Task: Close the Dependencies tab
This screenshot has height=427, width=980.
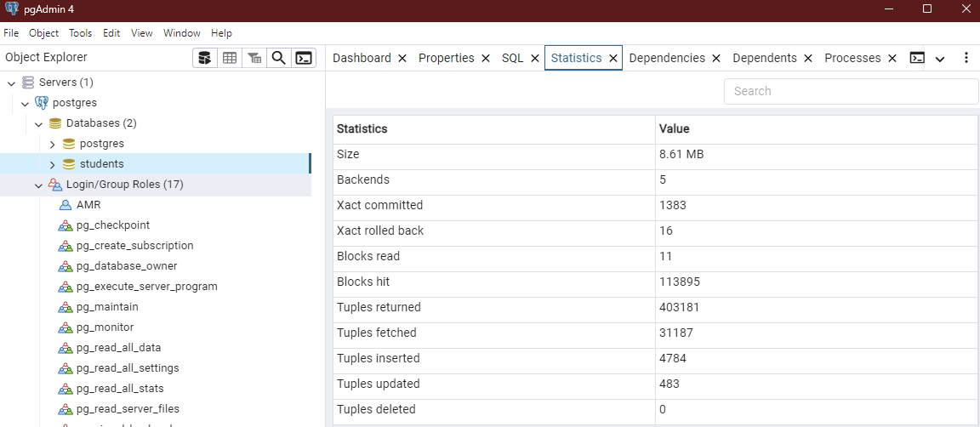Action: (716, 58)
